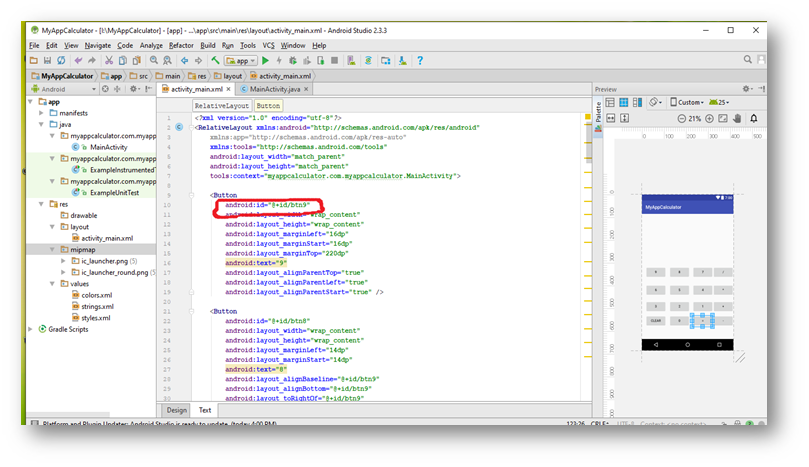Navigate Back with the left arrow icon
Screen dimensions: 809x467
(x=185, y=60)
